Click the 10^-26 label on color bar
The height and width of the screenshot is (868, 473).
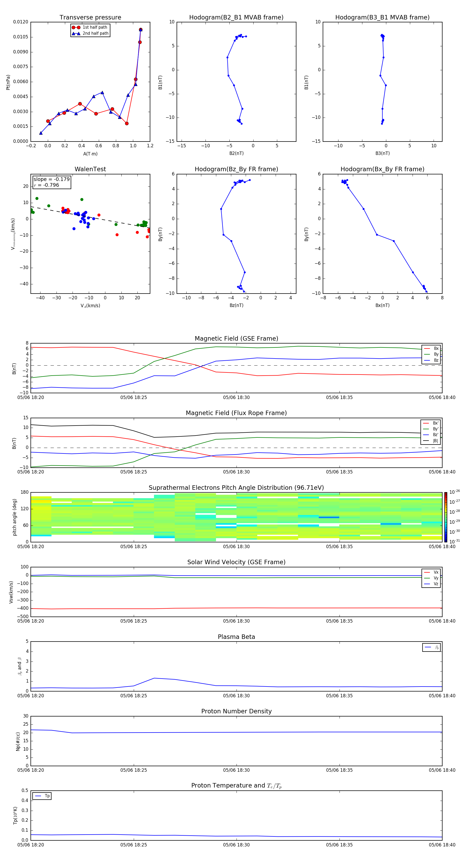pos(455,492)
